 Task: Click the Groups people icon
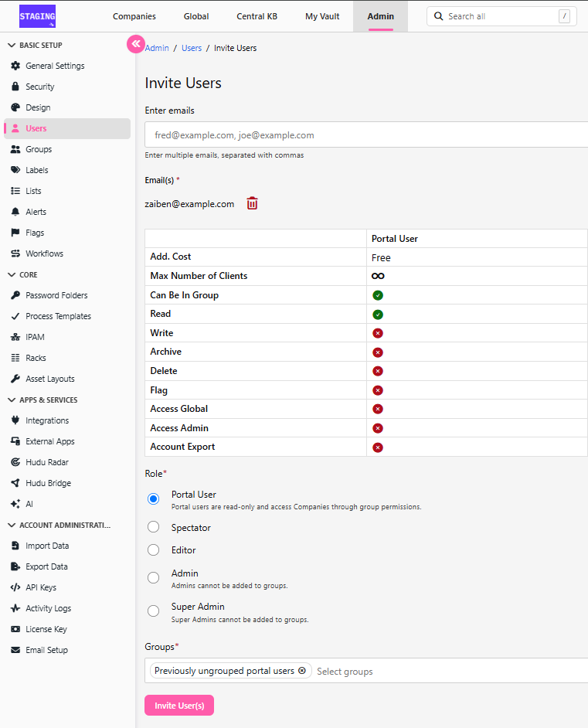(x=15, y=149)
